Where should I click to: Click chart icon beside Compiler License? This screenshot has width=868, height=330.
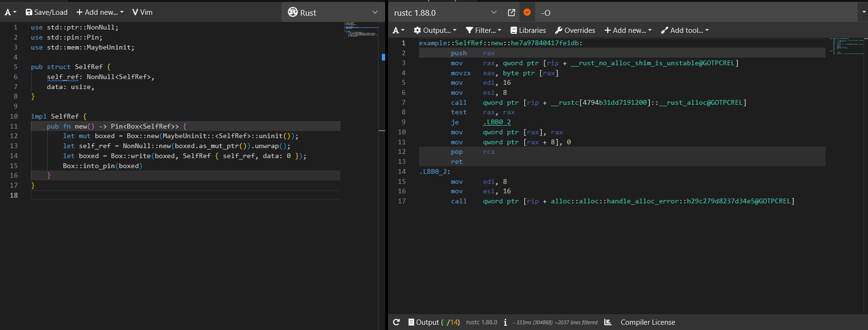608,322
